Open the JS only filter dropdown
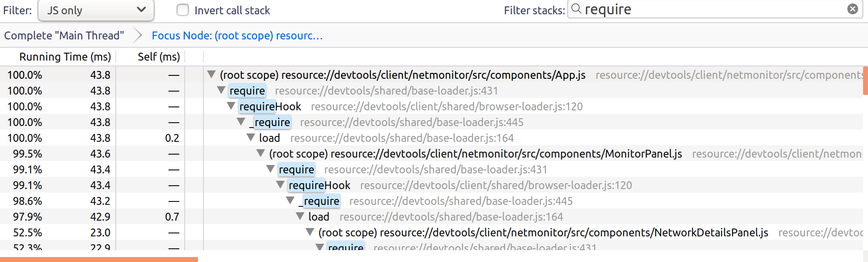The width and height of the screenshot is (868, 262). [96, 10]
